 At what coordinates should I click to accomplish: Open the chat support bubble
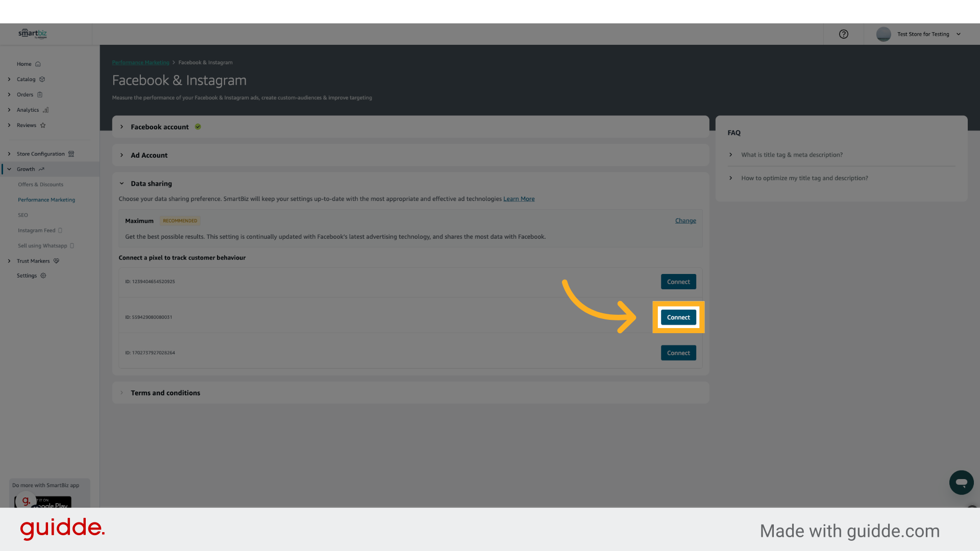(962, 482)
